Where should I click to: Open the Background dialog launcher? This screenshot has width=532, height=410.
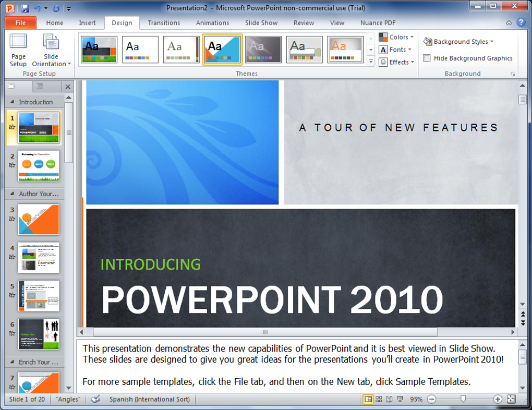(513, 74)
